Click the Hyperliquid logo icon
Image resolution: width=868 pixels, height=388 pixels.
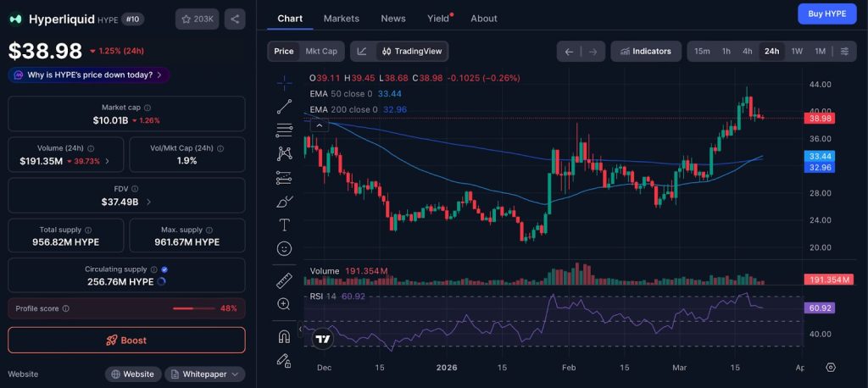tap(15, 19)
